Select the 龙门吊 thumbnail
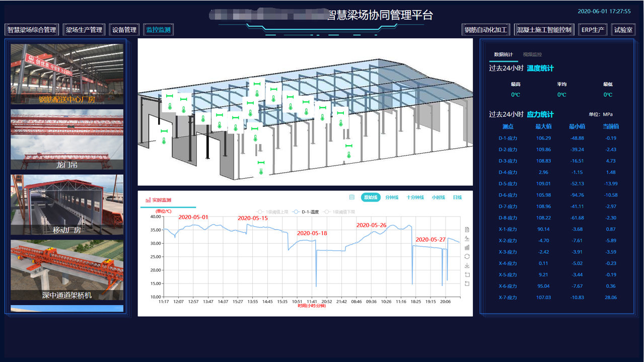The height and width of the screenshot is (362, 644). tap(67, 139)
